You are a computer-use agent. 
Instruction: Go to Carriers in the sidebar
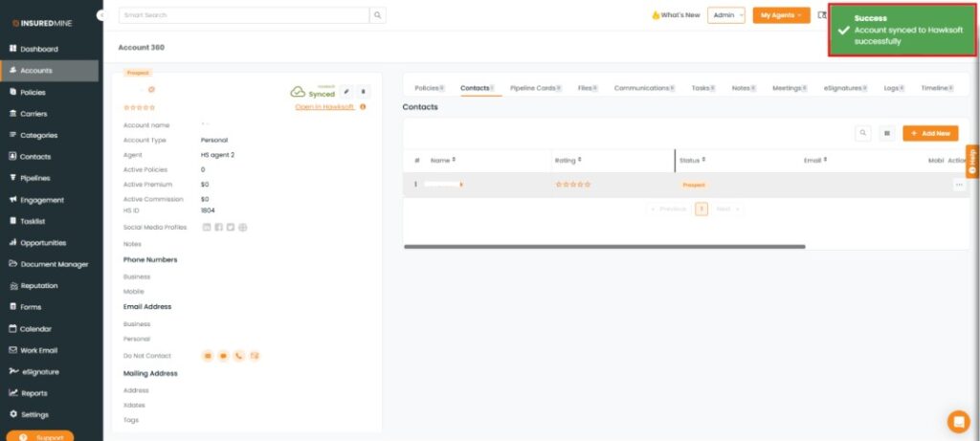pyautogui.click(x=33, y=114)
